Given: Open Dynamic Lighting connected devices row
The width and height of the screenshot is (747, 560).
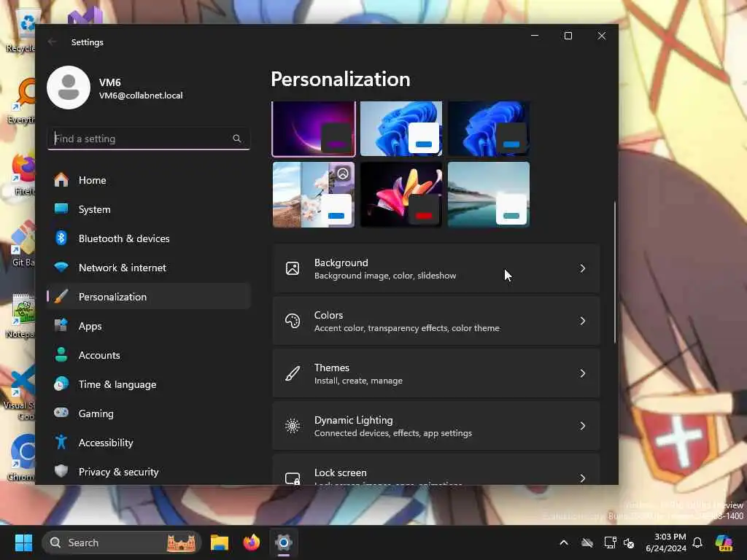Looking at the screenshot, I should click(x=436, y=426).
